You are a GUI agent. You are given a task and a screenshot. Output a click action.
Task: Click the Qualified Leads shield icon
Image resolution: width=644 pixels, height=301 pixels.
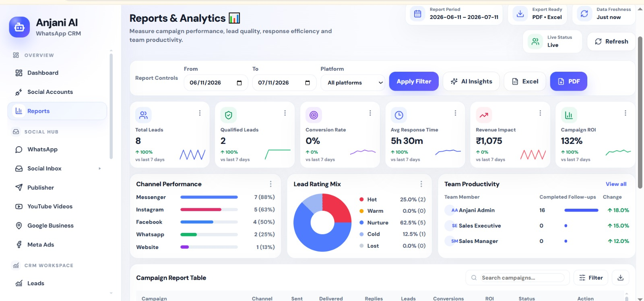tap(229, 115)
